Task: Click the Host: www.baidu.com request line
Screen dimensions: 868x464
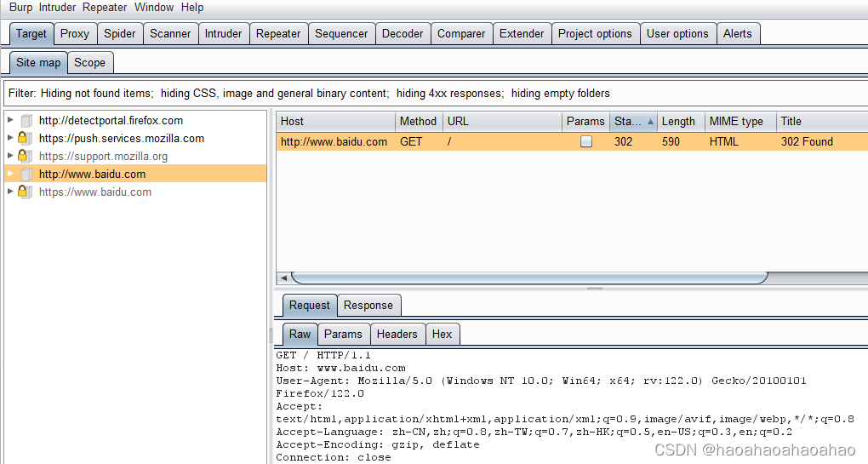Action: click(x=341, y=368)
